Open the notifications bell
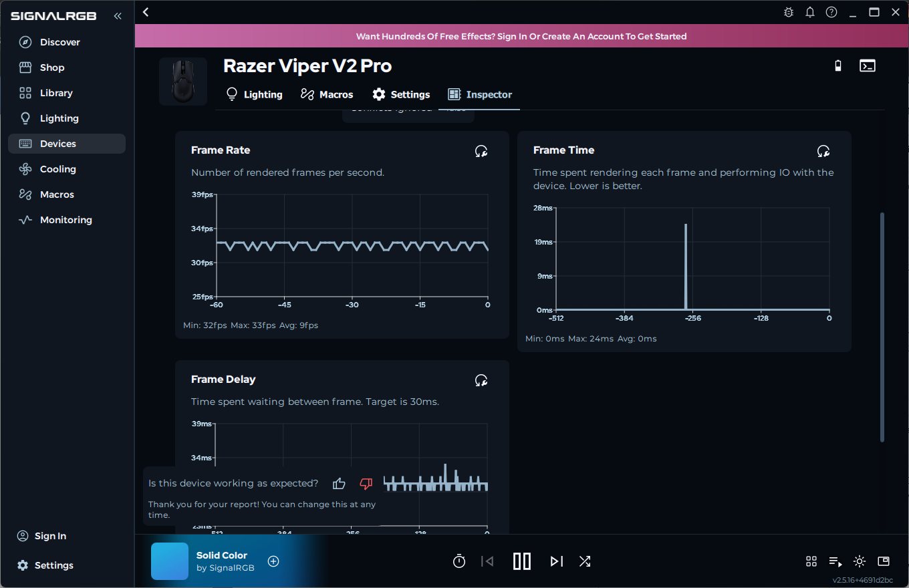The image size is (909, 588). (810, 12)
